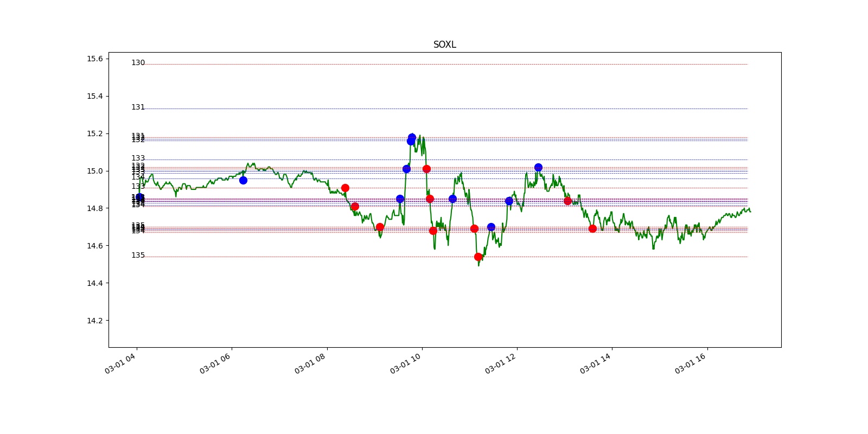The width and height of the screenshot is (868, 434).
Task: Select the blue marker at 15.01 before 10:00
Action: [406, 169]
